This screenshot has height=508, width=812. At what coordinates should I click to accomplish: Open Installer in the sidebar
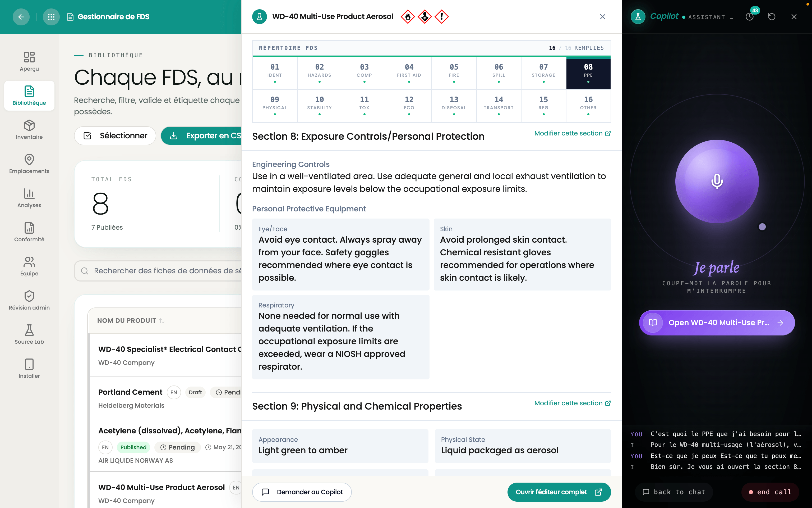[x=29, y=369]
